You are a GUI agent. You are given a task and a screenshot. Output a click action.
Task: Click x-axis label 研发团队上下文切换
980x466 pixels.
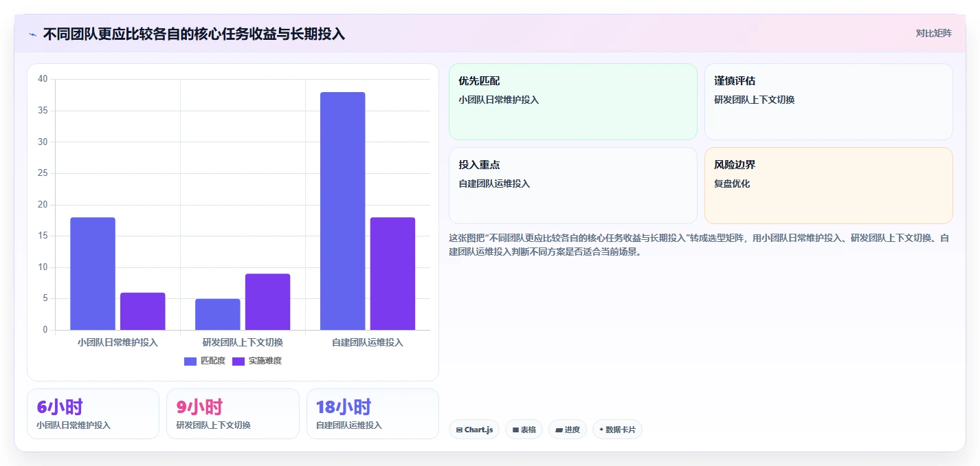(243, 342)
